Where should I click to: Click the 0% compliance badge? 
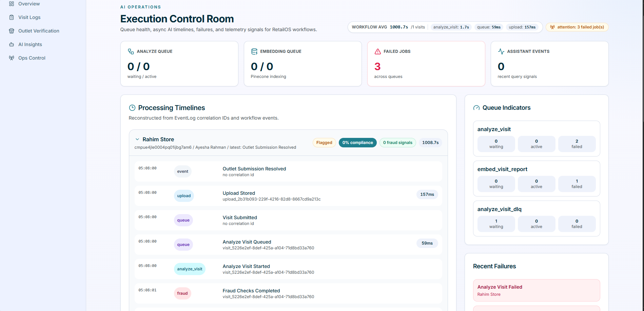point(357,143)
